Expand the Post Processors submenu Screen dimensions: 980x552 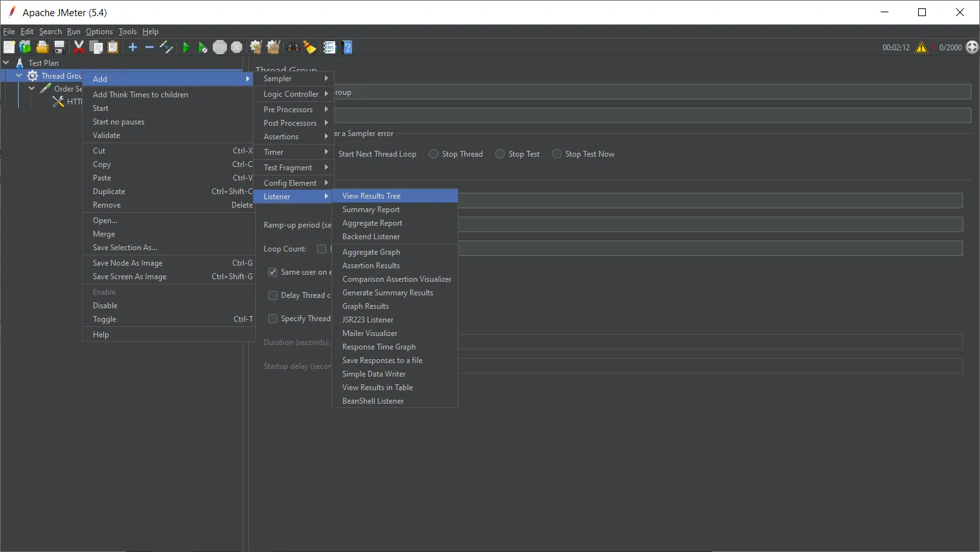pos(293,123)
